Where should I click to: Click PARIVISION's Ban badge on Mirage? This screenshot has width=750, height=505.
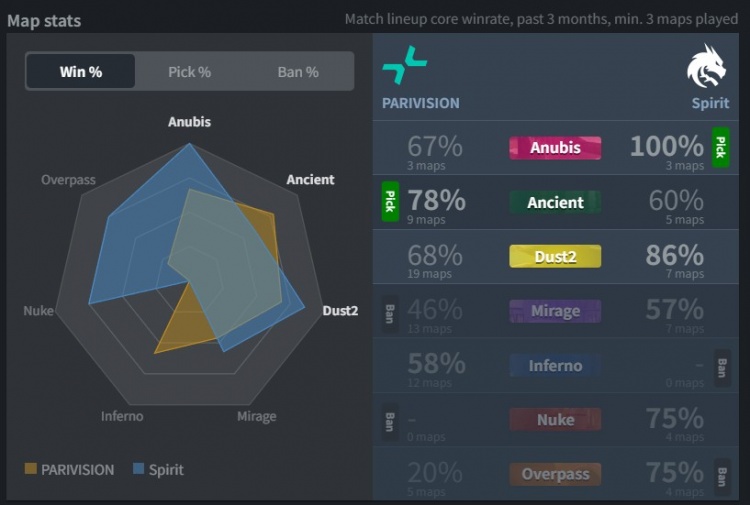coord(390,311)
